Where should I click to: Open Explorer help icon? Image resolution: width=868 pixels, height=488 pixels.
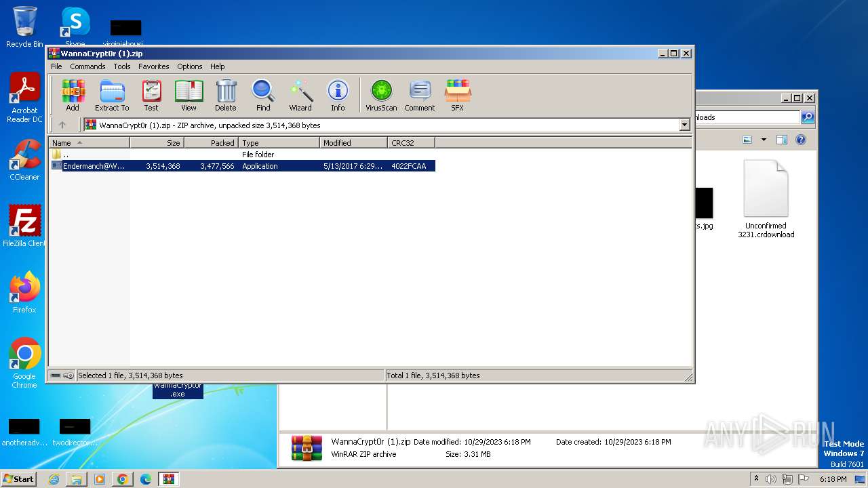pyautogui.click(x=800, y=140)
